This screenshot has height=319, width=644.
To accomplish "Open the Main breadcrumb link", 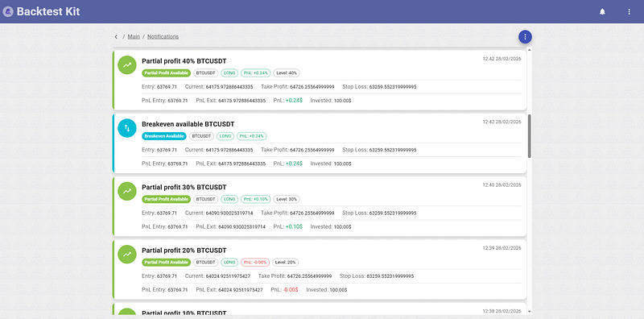I will point(134,36).
